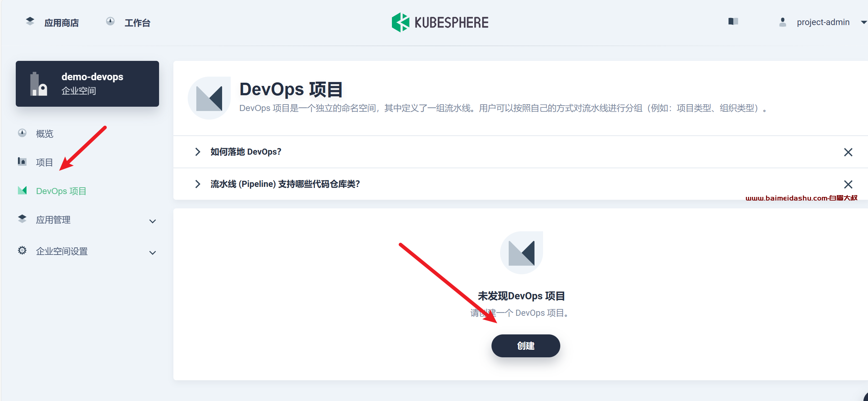Screen dimensions: 868x401
Task: Click the 应用管理 layers icon
Action: 22,219
